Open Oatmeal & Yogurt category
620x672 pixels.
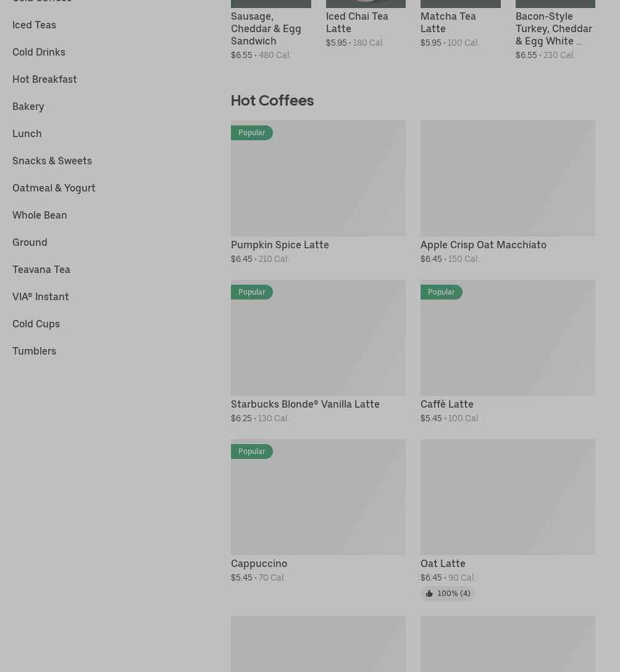click(x=54, y=188)
